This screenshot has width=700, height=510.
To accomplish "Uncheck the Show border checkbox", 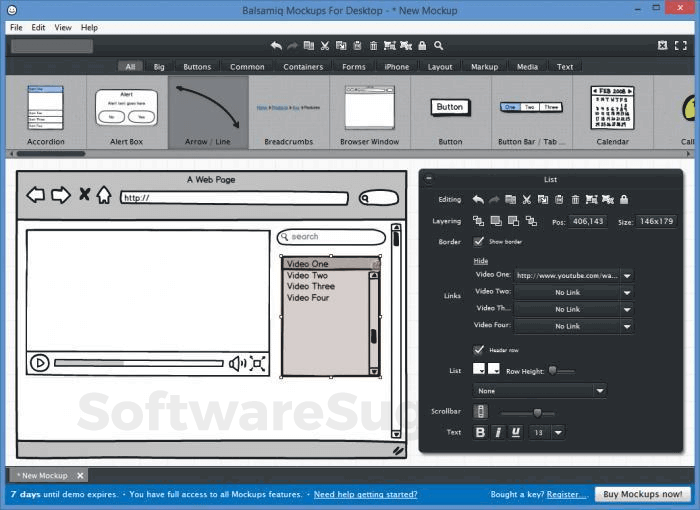I will (479, 241).
